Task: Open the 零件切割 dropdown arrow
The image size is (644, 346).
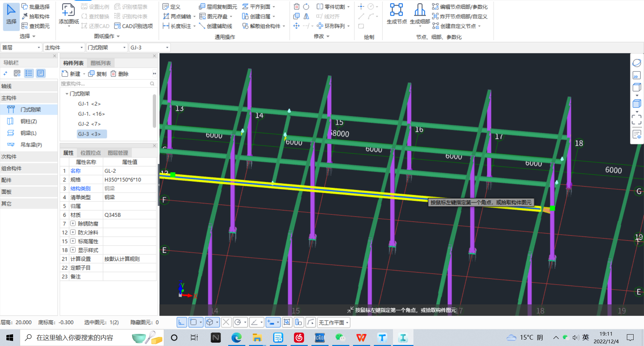Action: coord(349,7)
